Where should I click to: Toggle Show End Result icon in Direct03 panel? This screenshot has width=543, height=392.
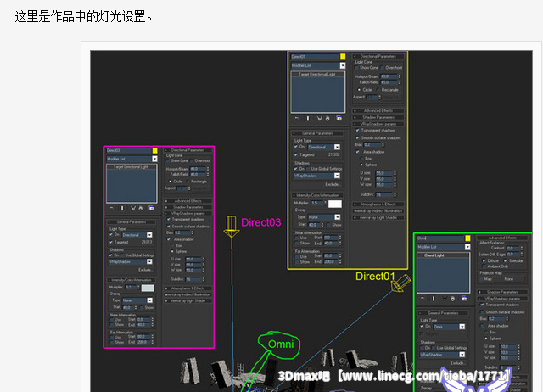click(122, 208)
